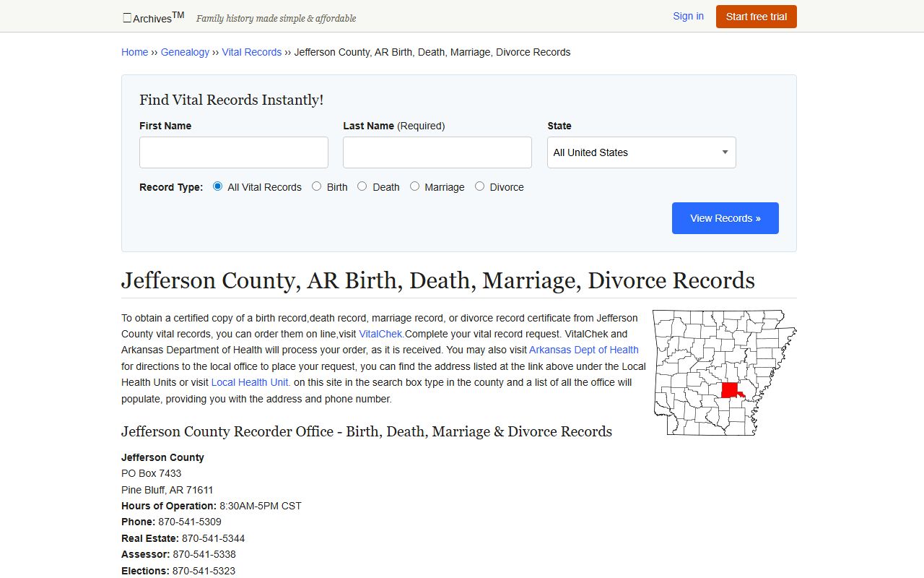Click the Jefferson County page heading
Viewport: 924px width, 578px height.
438,280
